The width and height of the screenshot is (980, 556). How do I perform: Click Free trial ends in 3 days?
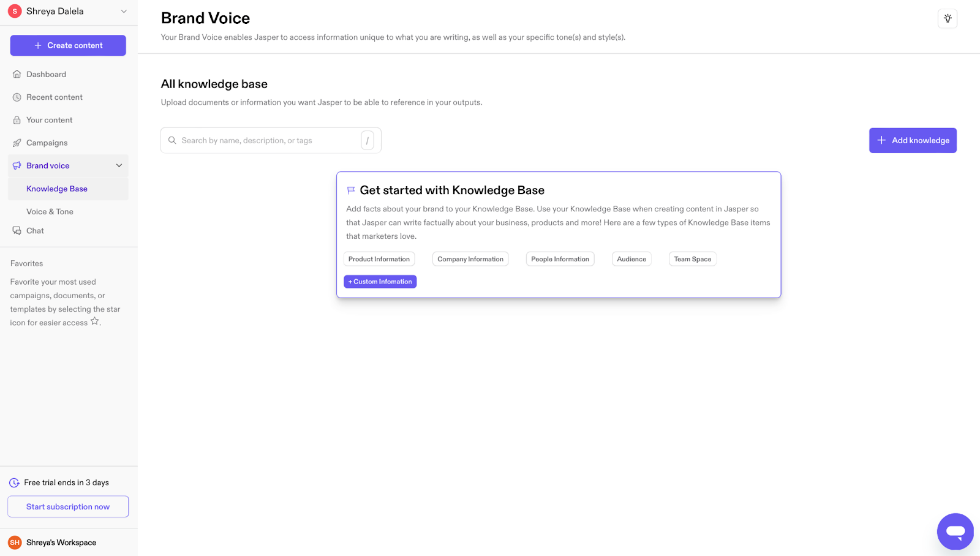(66, 483)
